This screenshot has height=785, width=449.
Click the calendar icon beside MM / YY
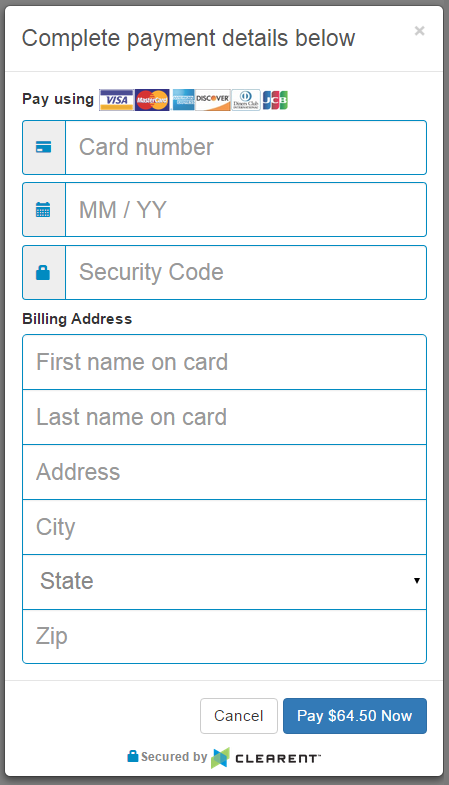[44, 209]
